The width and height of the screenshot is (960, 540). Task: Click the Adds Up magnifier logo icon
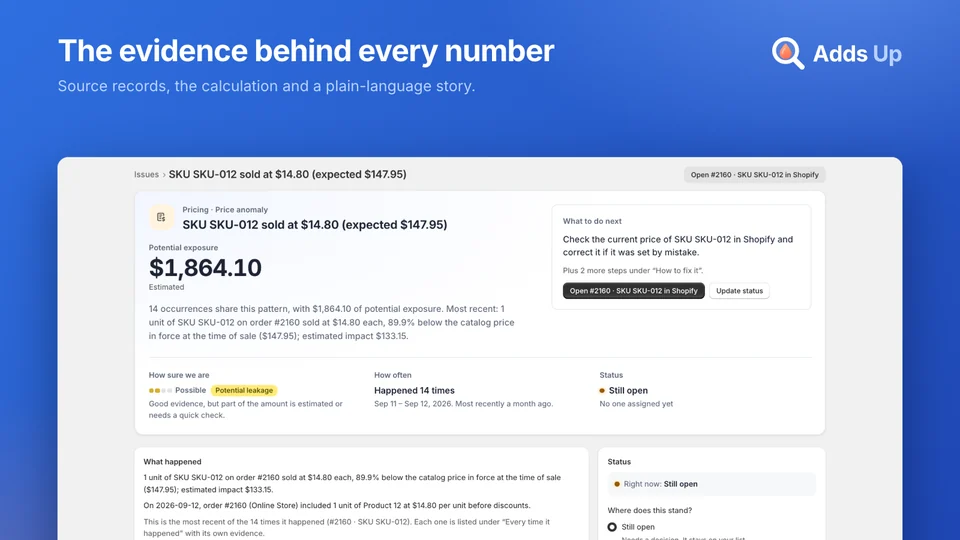pyautogui.click(x=788, y=53)
